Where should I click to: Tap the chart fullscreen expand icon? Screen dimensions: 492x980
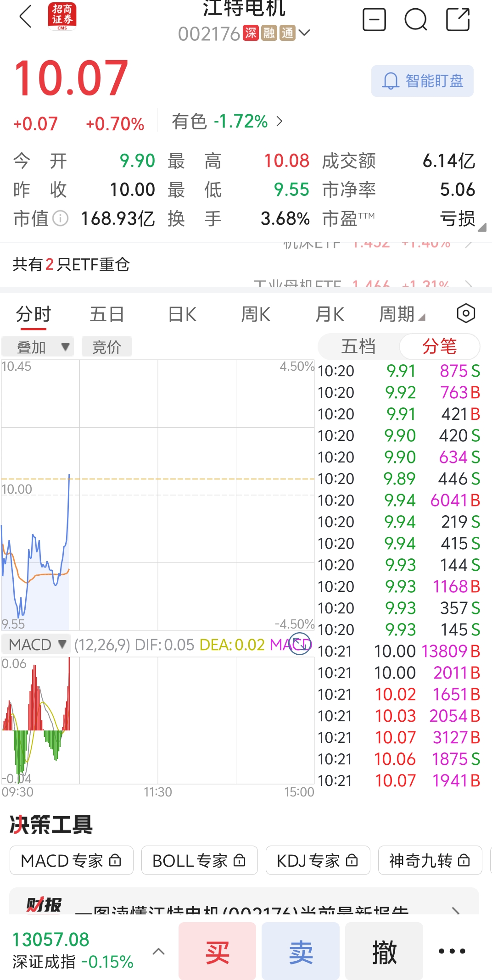tap(300, 644)
